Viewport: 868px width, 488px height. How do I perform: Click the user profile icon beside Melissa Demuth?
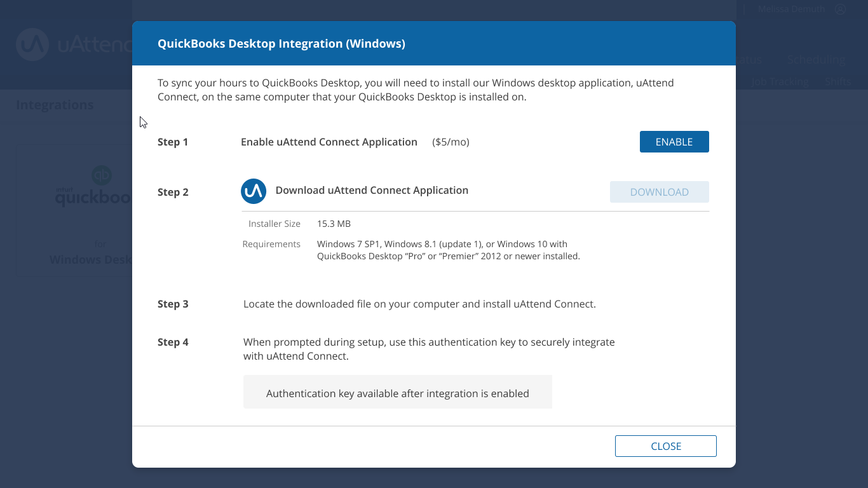pyautogui.click(x=841, y=9)
